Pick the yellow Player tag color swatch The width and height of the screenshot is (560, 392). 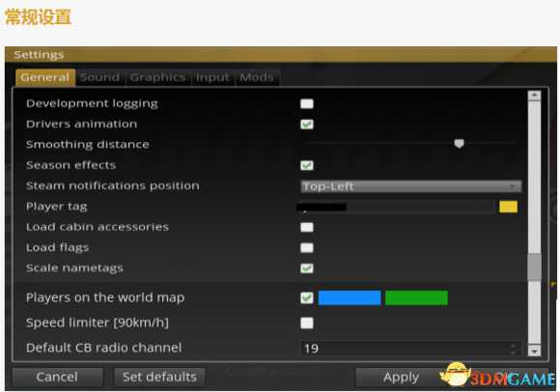tap(508, 207)
